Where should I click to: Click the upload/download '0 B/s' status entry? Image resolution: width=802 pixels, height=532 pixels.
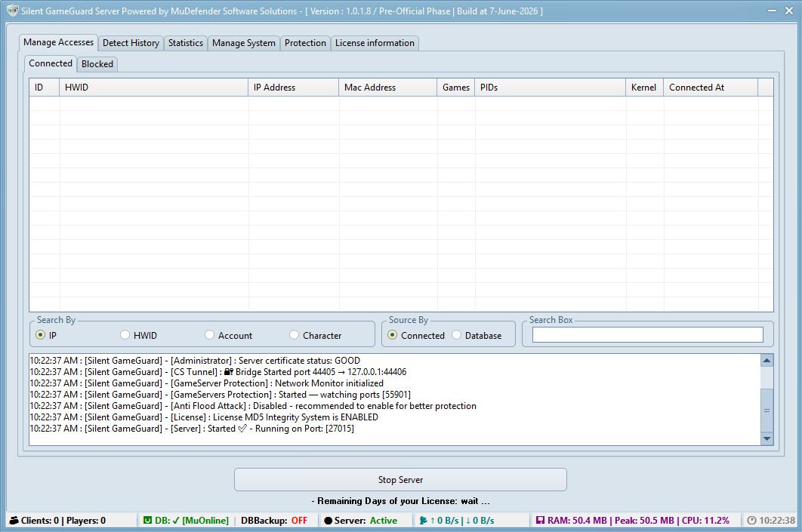pyautogui.click(x=462, y=520)
